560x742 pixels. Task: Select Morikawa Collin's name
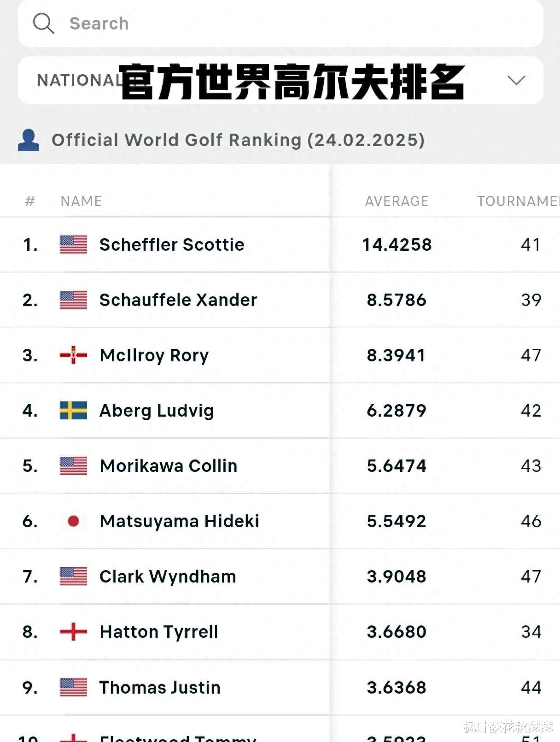coord(169,466)
